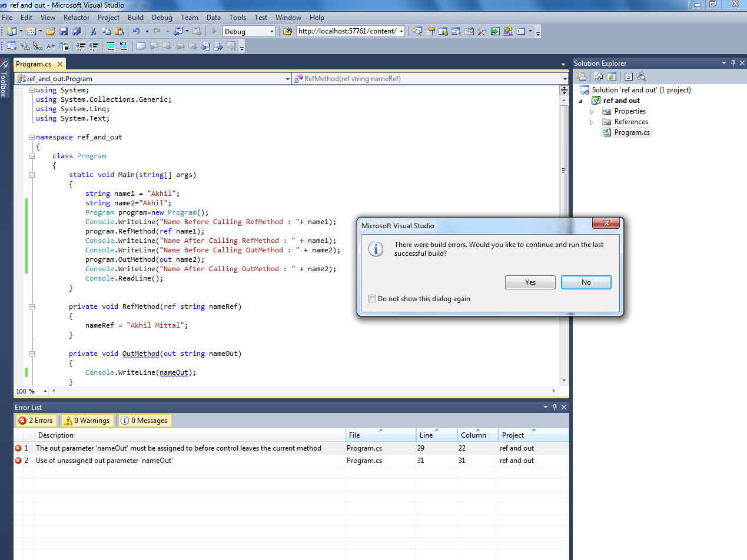Open the Refactor menu
This screenshot has height=560, width=747.
pos(77,18)
